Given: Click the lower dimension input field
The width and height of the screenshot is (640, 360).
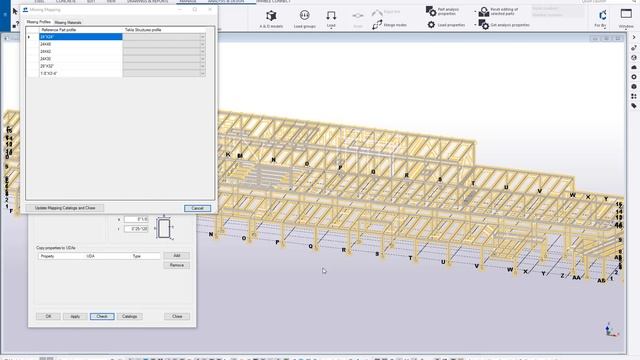Looking at the screenshot, I should point(136,229).
